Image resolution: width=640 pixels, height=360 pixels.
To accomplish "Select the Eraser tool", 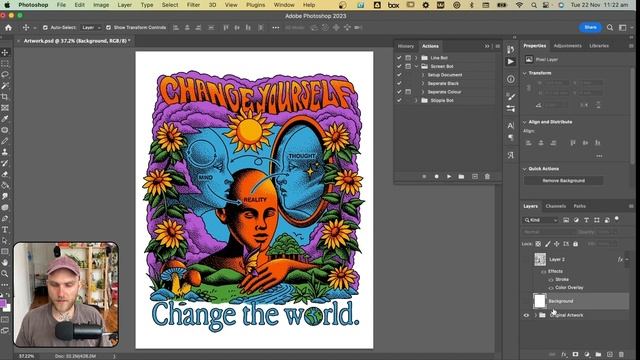I will pyautogui.click(x=5, y=174).
